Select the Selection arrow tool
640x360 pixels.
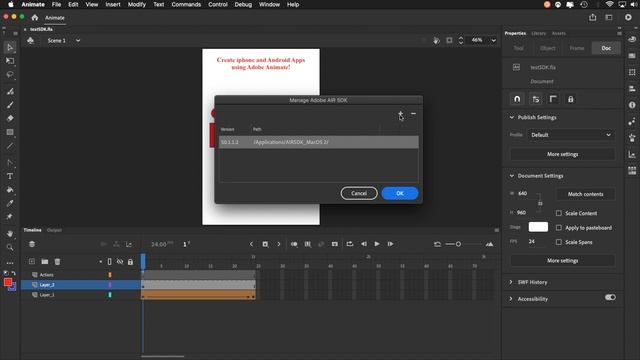tap(10, 47)
